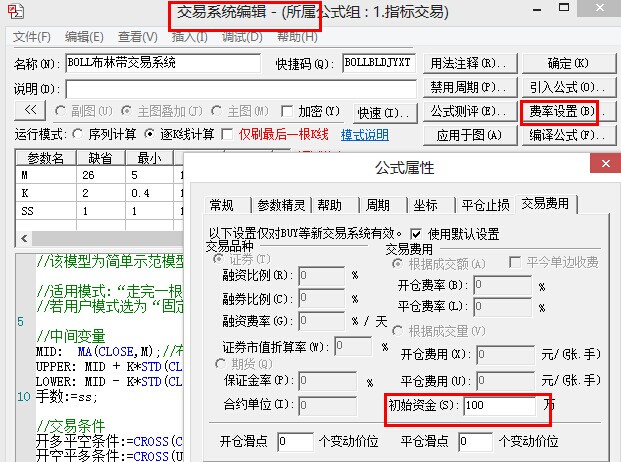Open 公式测评 dialog

[465, 111]
